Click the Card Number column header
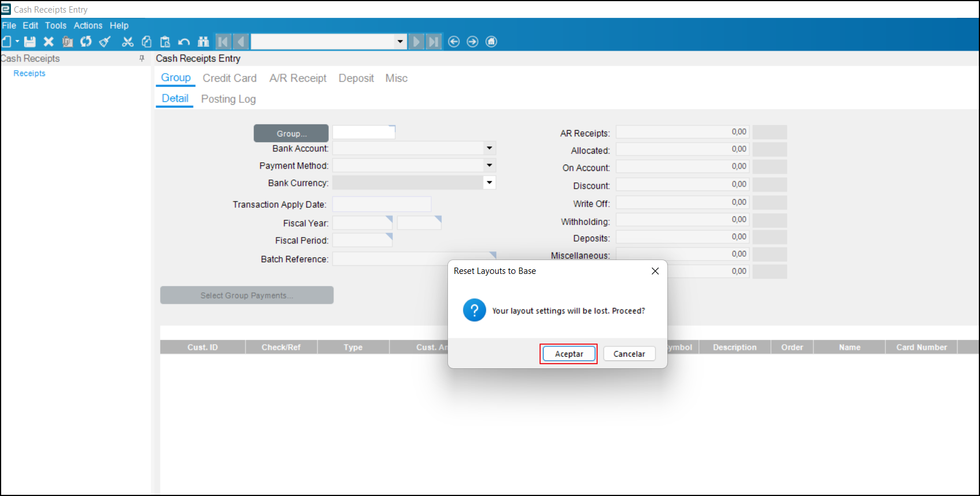Screen dimensions: 980x496 pyautogui.click(x=921, y=347)
